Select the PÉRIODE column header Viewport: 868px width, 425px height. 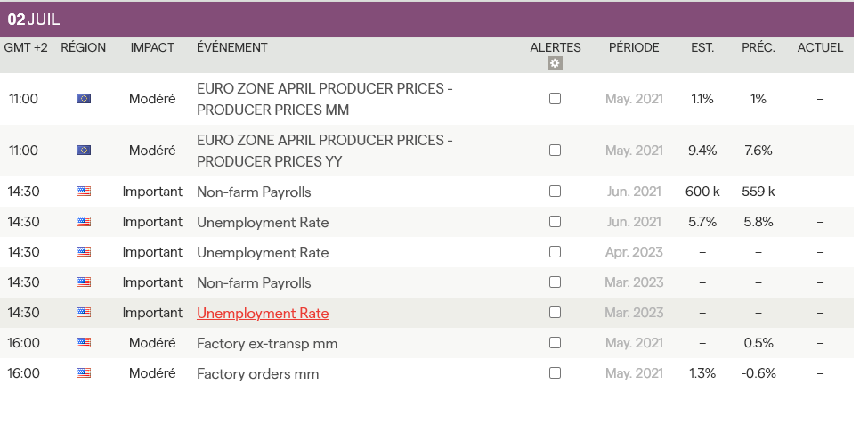click(634, 47)
